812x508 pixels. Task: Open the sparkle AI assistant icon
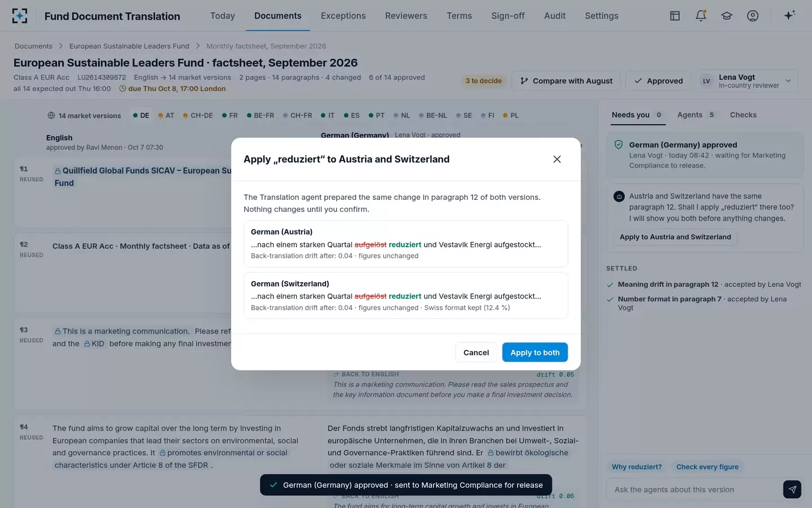[x=789, y=15]
